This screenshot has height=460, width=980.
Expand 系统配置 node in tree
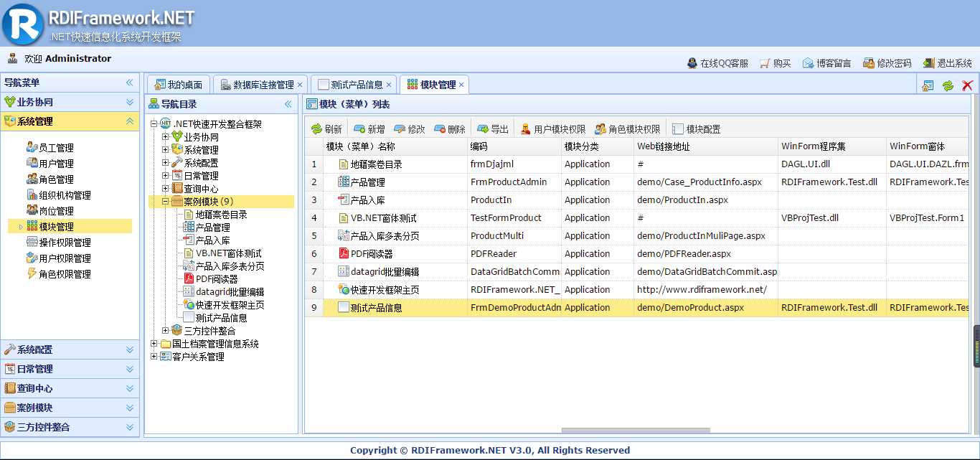click(x=166, y=163)
